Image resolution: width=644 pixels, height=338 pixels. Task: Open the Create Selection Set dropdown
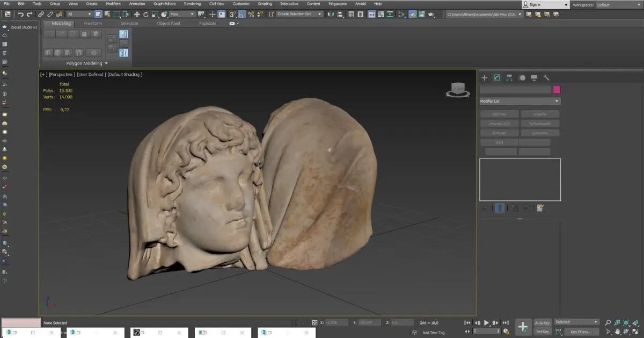click(299, 15)
